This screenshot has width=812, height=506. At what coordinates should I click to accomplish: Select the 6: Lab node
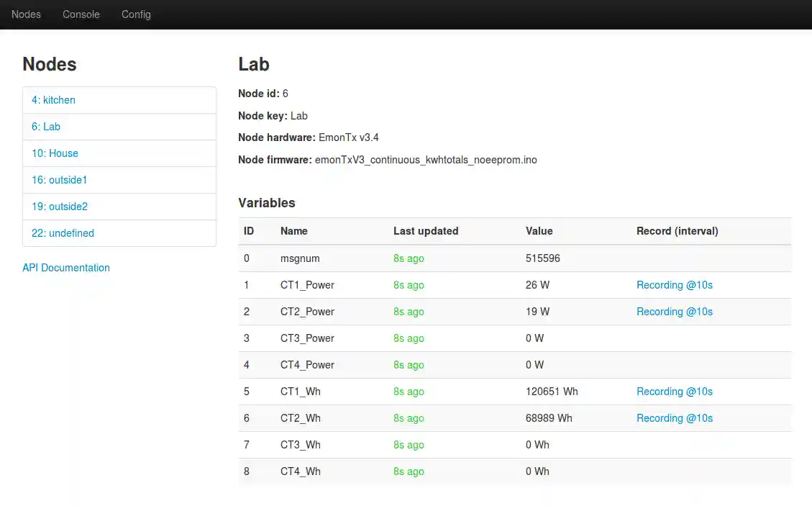click(x=46, y=127)
